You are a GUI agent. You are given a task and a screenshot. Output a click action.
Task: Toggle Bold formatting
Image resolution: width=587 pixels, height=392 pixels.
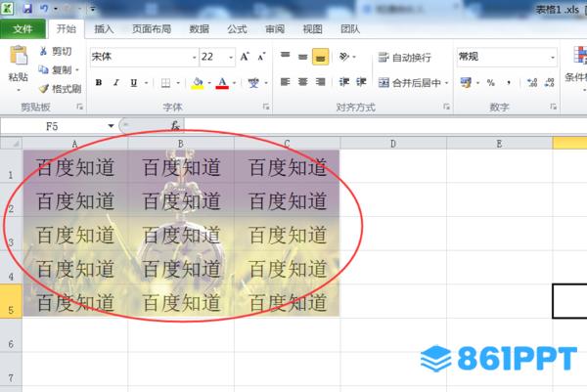99,82
